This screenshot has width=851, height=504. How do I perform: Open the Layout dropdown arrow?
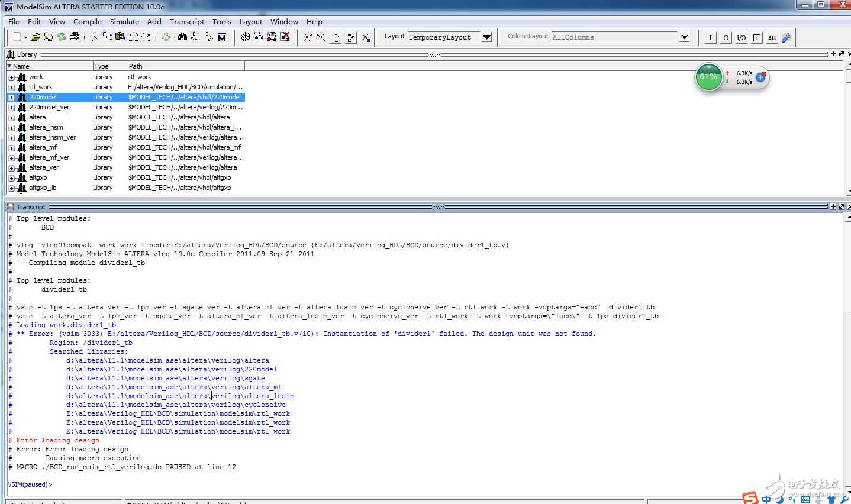tap(486, 37)
